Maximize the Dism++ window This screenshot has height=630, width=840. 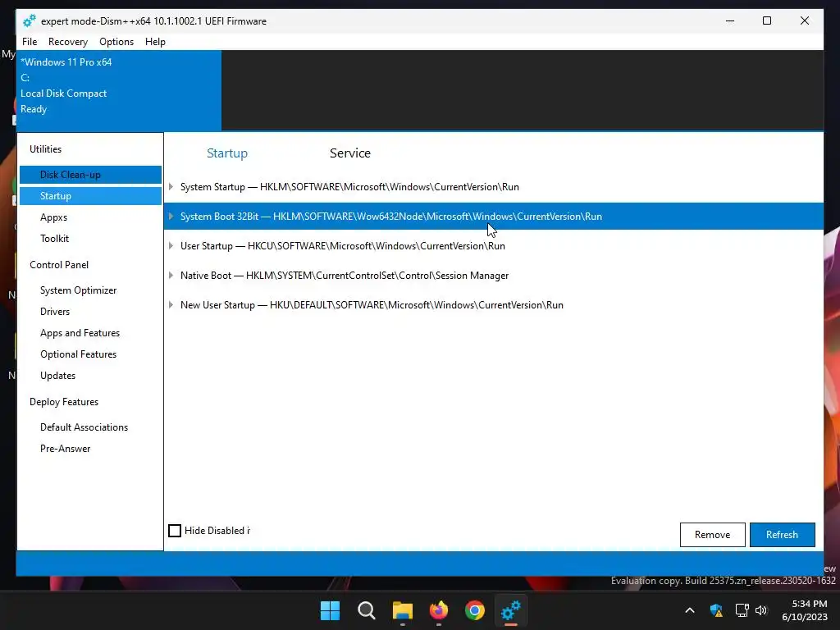[x=767, y=21]
